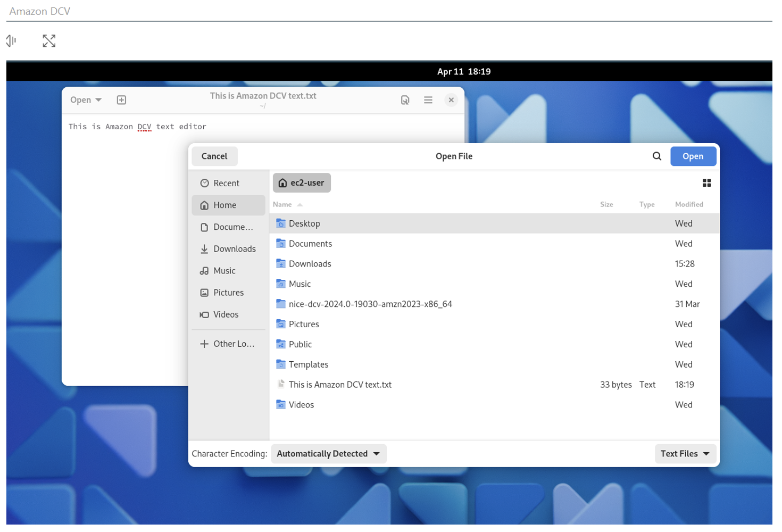Cancel the Open File dialog
The image size is (782, 532).
click(x=214, y=156)
